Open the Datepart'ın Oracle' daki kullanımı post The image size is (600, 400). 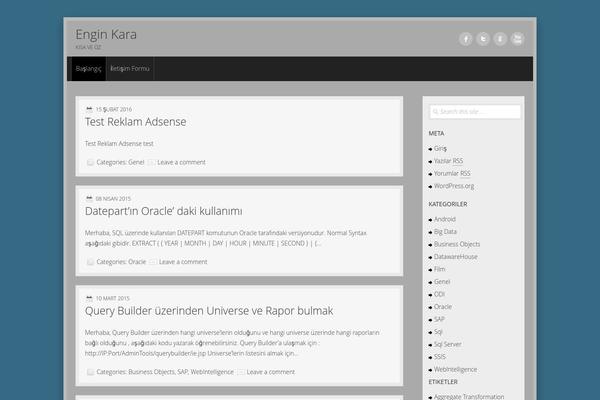(163, 211)
